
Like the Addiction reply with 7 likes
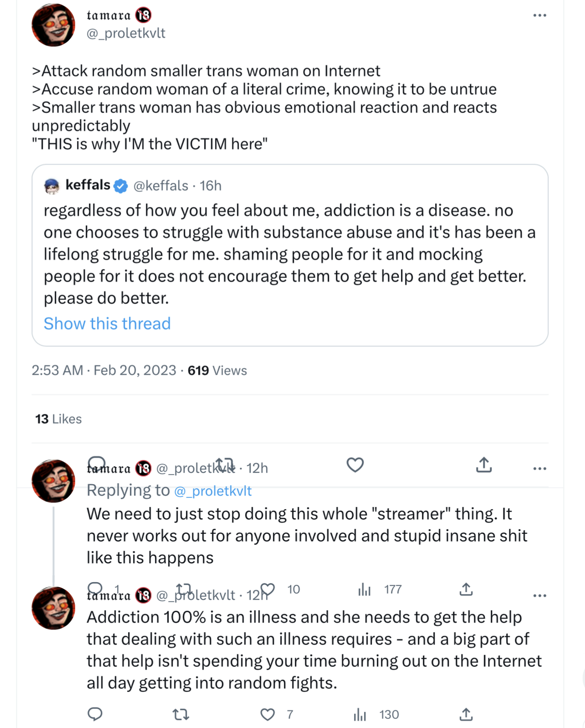(267, 714)
